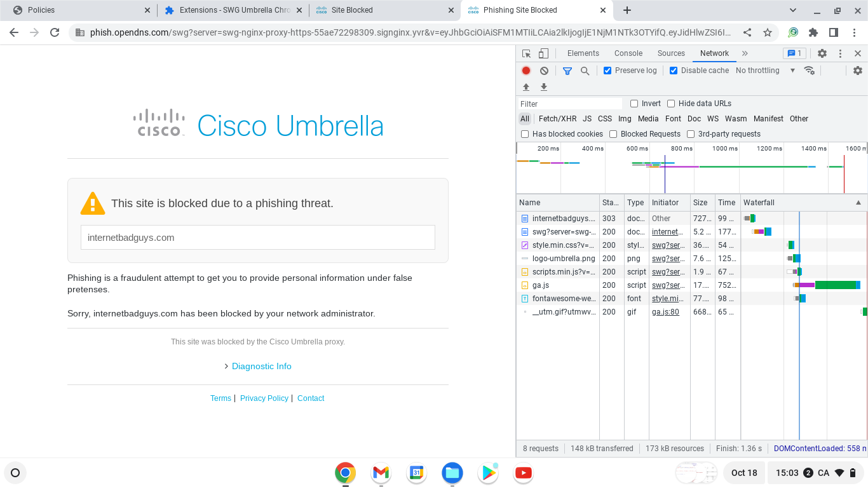Open Gmail from the shelf
The height and width of the screenshot is (488, 868).
(x=381, y=473)
